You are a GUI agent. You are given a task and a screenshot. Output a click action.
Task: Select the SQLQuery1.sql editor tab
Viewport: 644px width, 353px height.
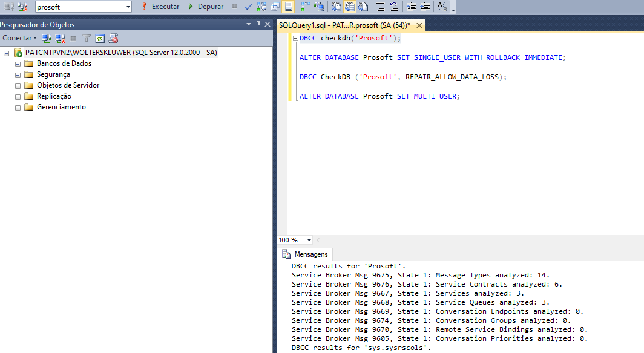344,25
